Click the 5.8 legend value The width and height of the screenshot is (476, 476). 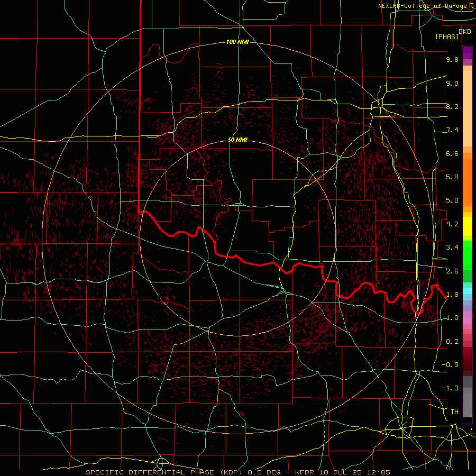pos(452,177)
